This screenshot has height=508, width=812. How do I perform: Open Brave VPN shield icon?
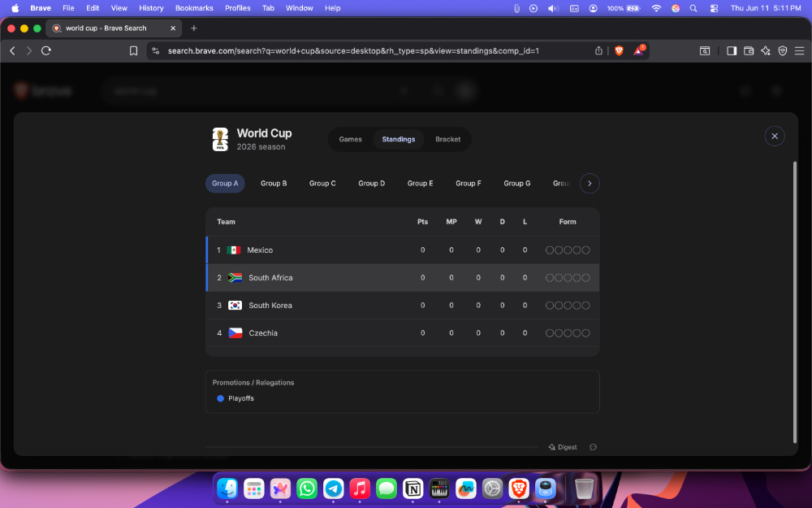(783, 50)
